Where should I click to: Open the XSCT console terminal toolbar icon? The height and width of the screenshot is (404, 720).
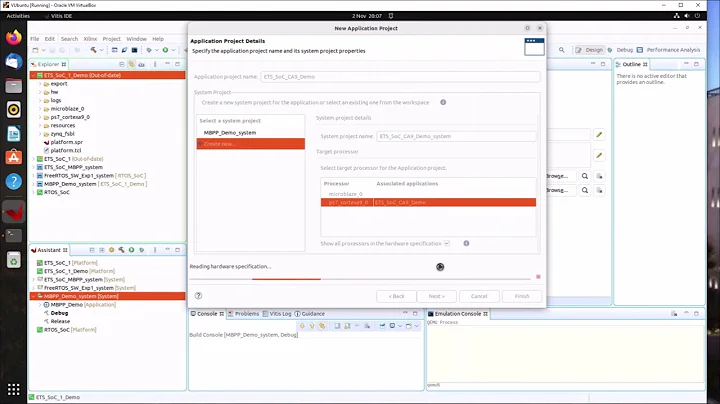[x=134, y=50]
